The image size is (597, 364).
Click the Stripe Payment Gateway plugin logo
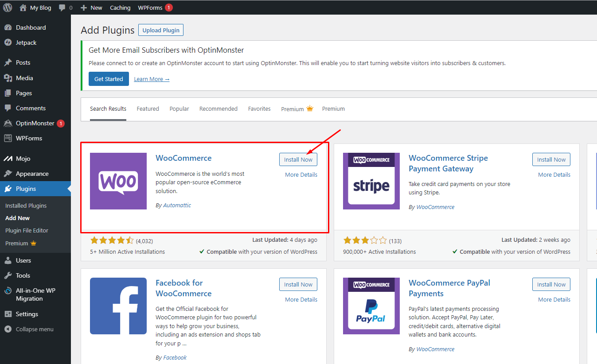371,181
